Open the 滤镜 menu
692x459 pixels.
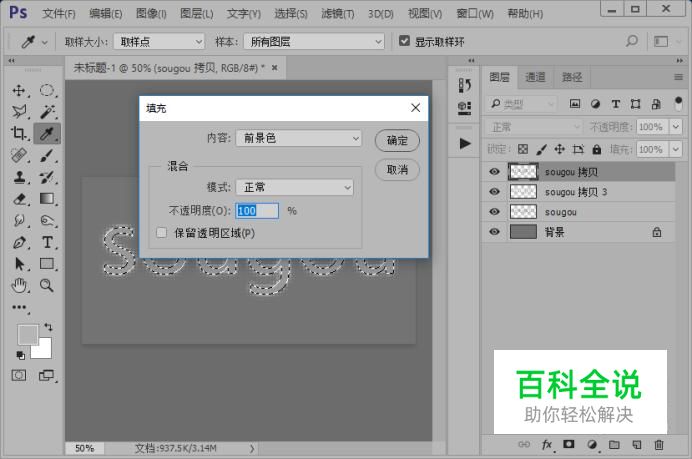(x=338, y=14)
